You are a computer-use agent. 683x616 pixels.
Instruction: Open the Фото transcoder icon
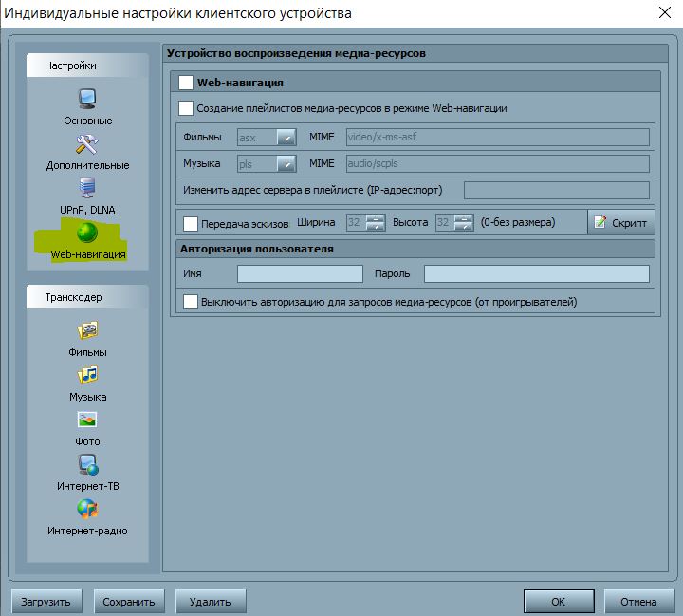pos(87,420)
